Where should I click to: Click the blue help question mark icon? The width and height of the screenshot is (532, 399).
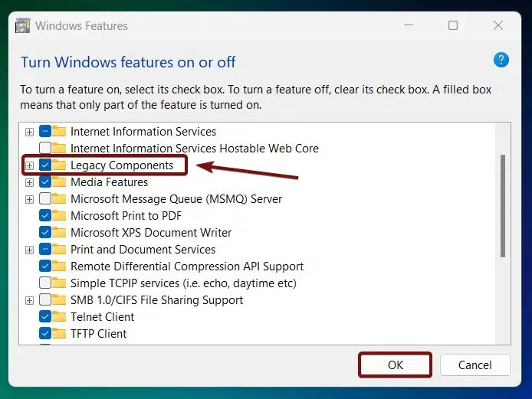[501, 61]
